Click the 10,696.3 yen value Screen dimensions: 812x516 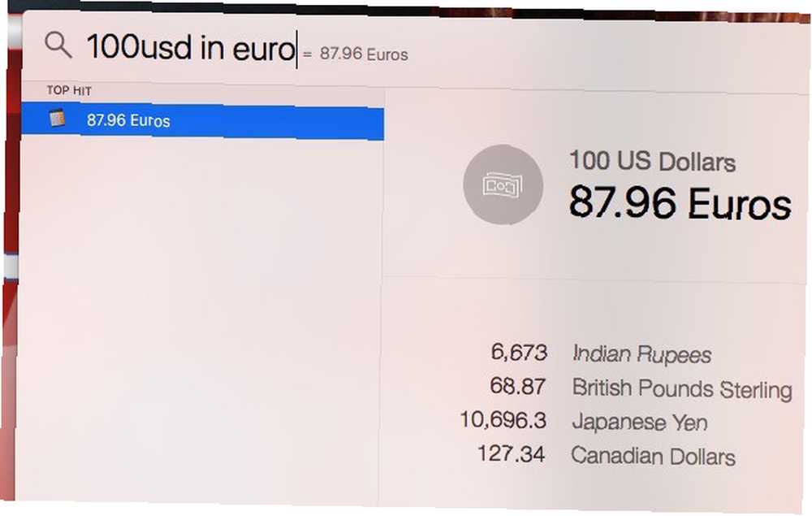503,420
